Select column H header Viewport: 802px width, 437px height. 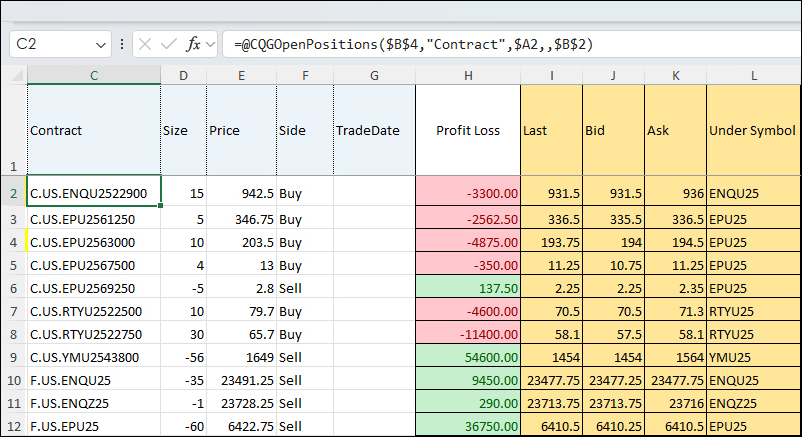(467, 76)
